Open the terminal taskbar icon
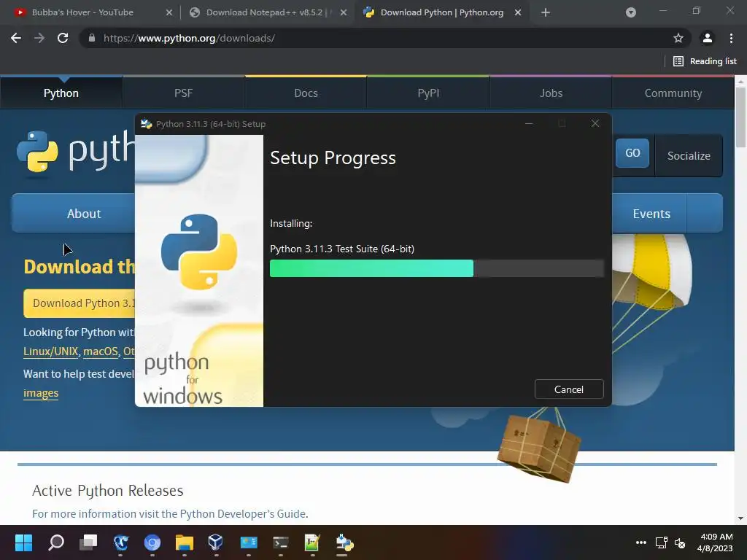The height and width of the screenshot is (560, 747). [281, 542]
